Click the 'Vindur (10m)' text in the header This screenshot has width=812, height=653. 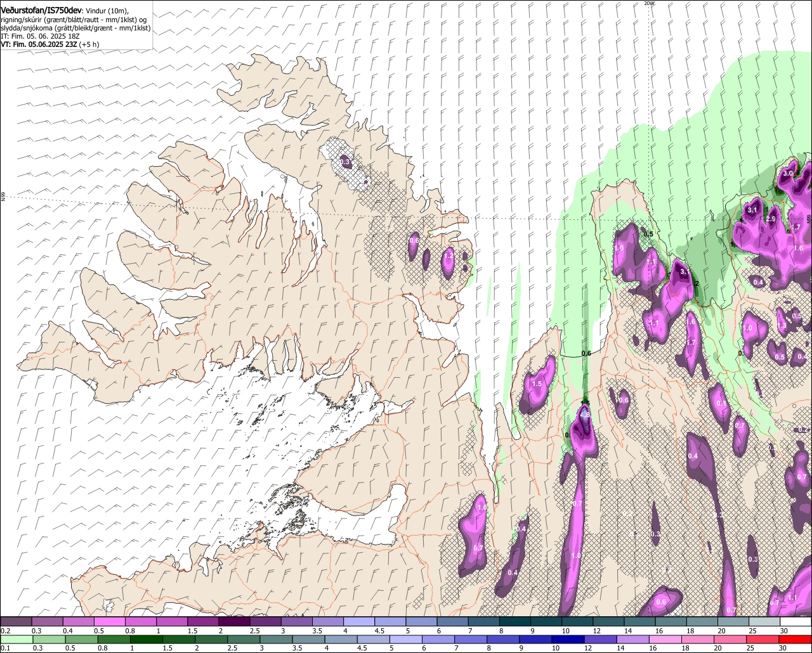point(107,10)
